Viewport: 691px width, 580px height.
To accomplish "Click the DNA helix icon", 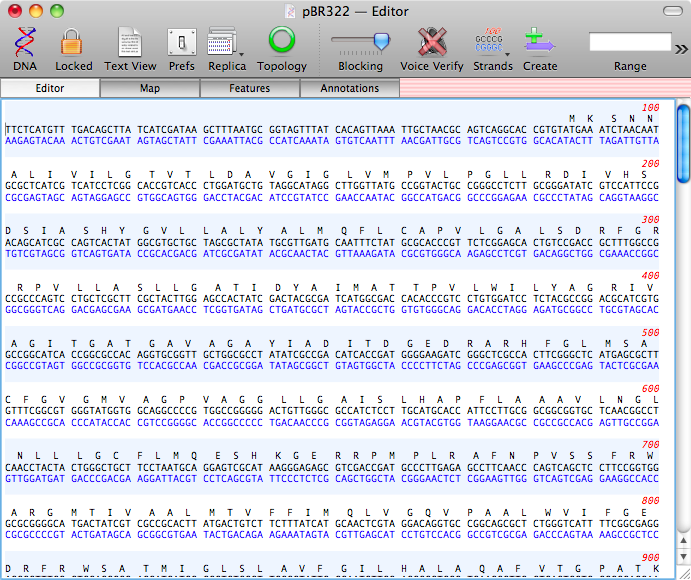I will point(24,42).
